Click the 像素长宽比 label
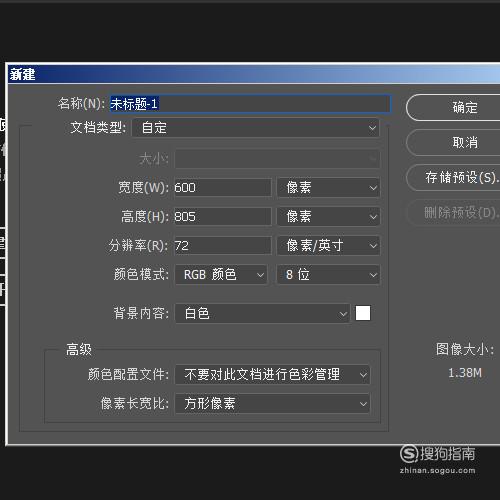The image size is (500, 500). 135,404
